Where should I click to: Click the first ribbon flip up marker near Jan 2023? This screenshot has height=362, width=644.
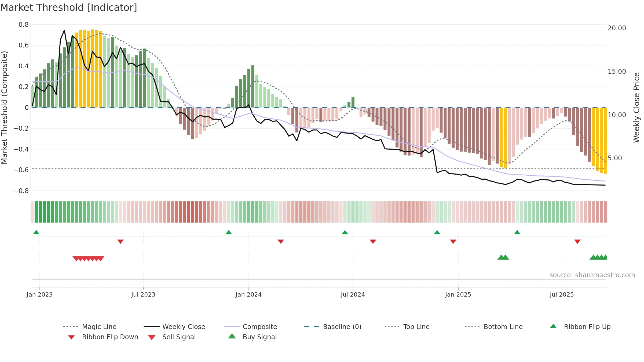pos(36,232)
